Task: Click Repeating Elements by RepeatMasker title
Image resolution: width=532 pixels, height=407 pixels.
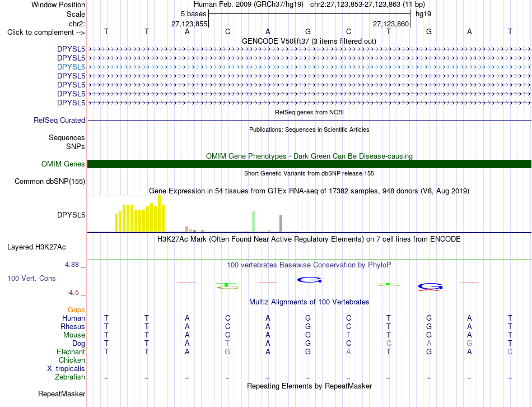Action: point(309,386)
